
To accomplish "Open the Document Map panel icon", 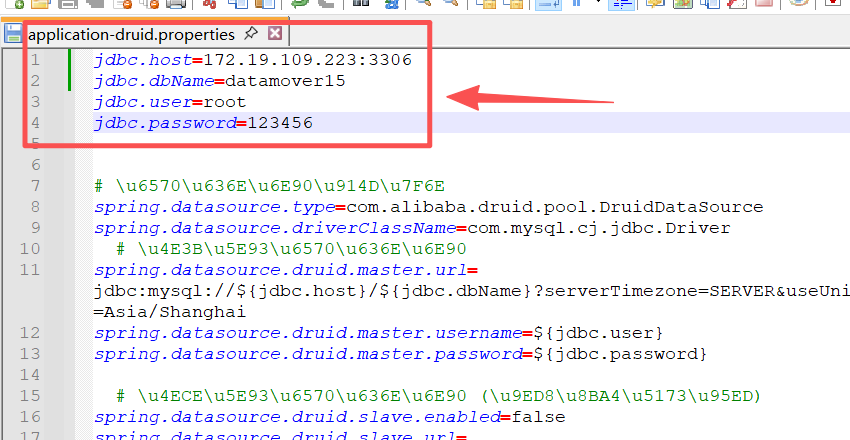I will 683,4.
